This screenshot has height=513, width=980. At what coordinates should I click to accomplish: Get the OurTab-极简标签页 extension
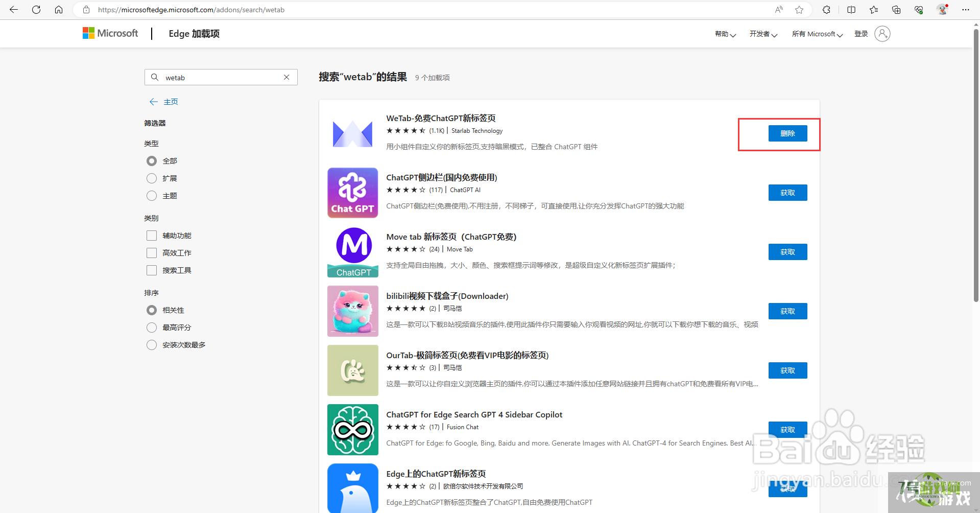787,370
